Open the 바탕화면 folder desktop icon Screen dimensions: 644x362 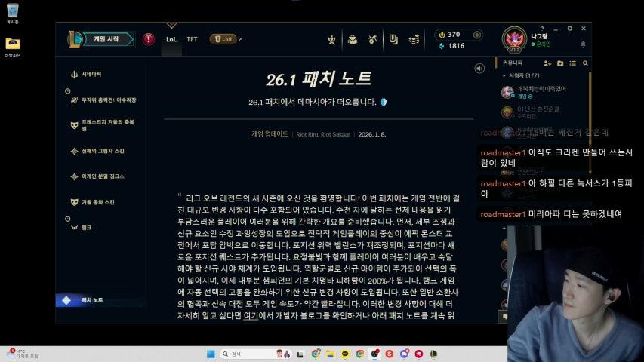(13, 48)
